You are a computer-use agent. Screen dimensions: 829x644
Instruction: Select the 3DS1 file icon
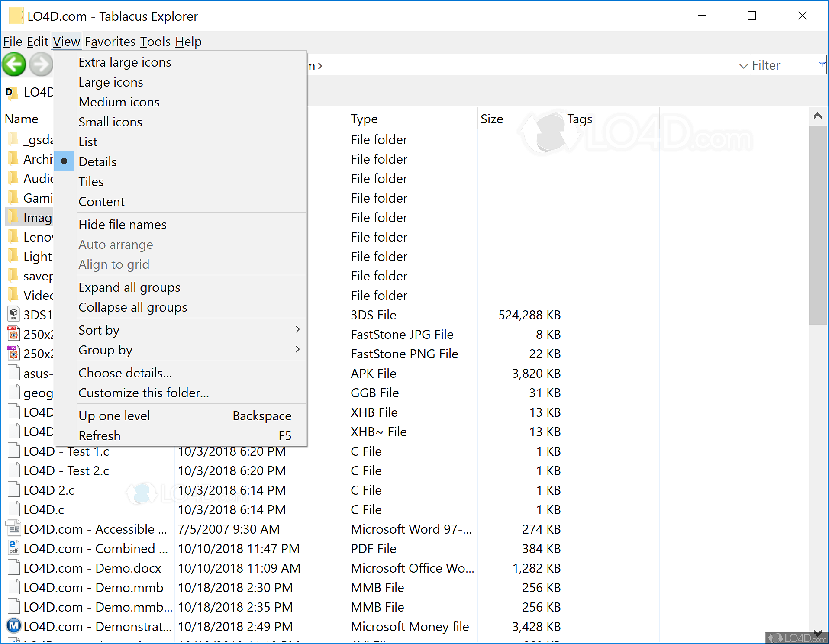(13, 314)
